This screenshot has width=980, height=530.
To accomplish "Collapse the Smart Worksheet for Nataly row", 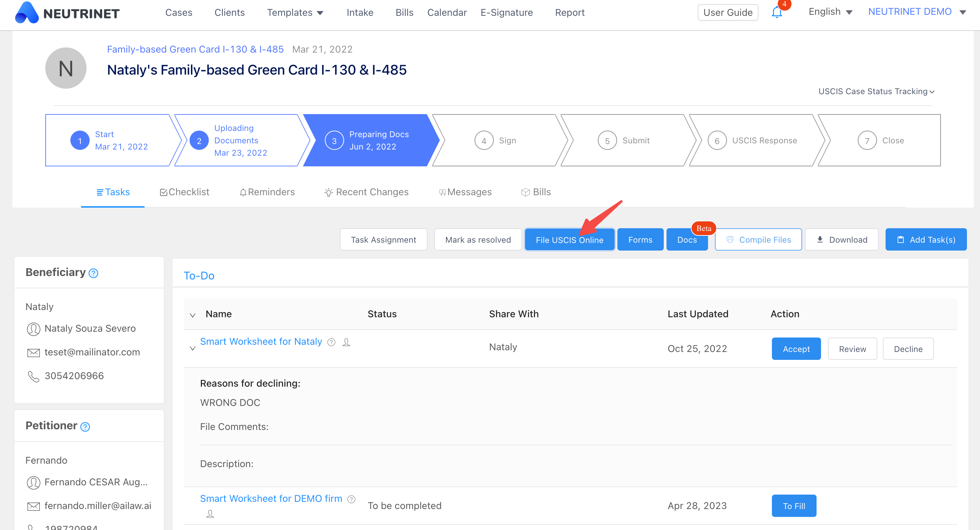I will click(x=193, y=348).
